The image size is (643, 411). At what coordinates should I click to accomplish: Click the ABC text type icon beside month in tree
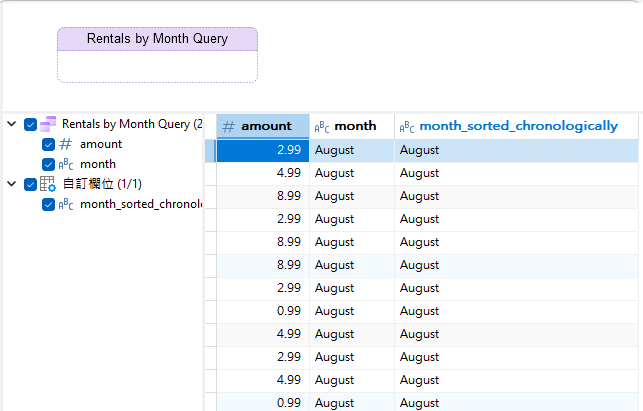pyautogui.click(x=66, y=164)
